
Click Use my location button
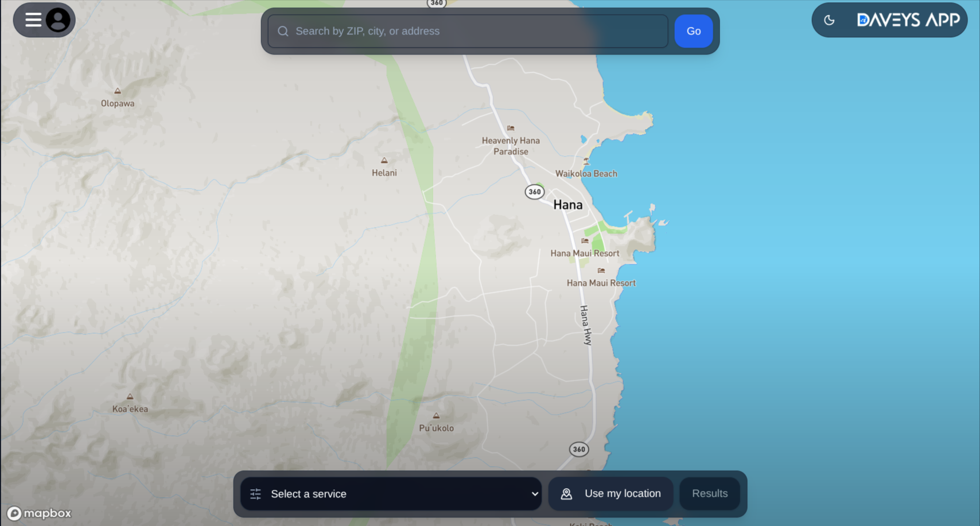pyautogui.click(x=610, y=494)
